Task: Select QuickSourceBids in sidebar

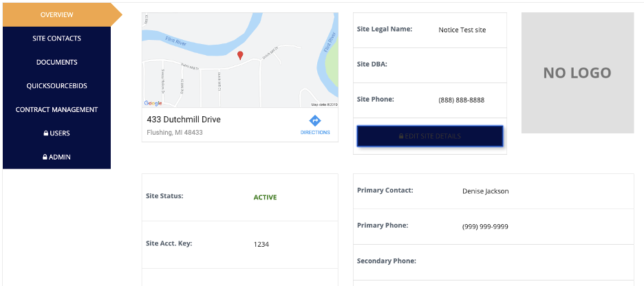Action: point(56,86)
